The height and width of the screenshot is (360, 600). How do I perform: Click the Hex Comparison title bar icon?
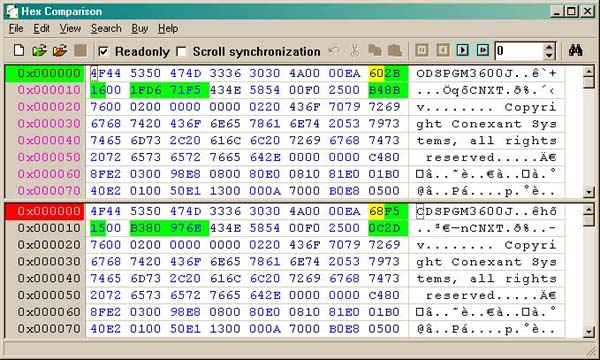12,11
